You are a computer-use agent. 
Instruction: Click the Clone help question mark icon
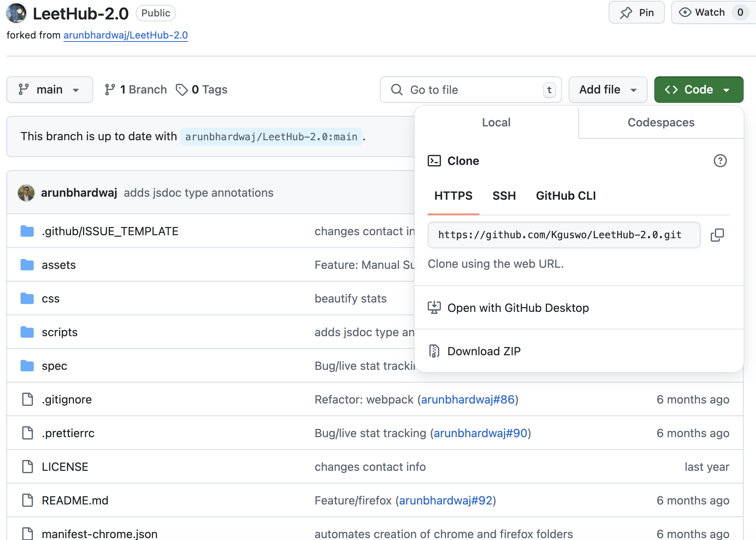tap(720, 161)
